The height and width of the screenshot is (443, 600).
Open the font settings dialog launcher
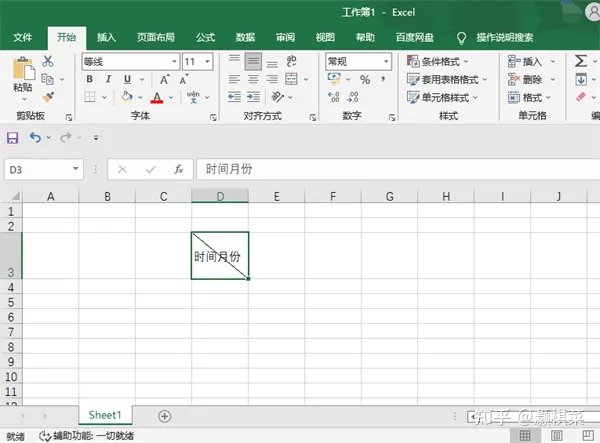[x=214, y=117]
